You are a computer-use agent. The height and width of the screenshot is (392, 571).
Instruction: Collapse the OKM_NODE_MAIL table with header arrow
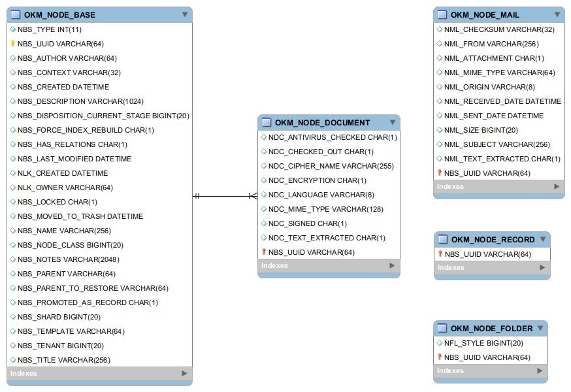[x=557, y=14]
